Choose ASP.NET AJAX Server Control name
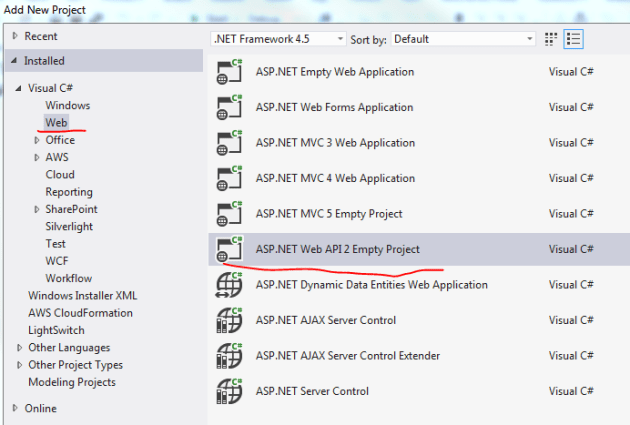The width and height of the screenshot is (630, 425). click(x=326, y=320)
